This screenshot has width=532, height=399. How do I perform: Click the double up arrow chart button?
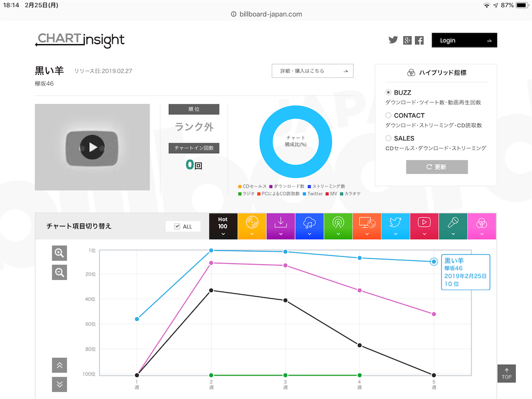click(59, 365)
